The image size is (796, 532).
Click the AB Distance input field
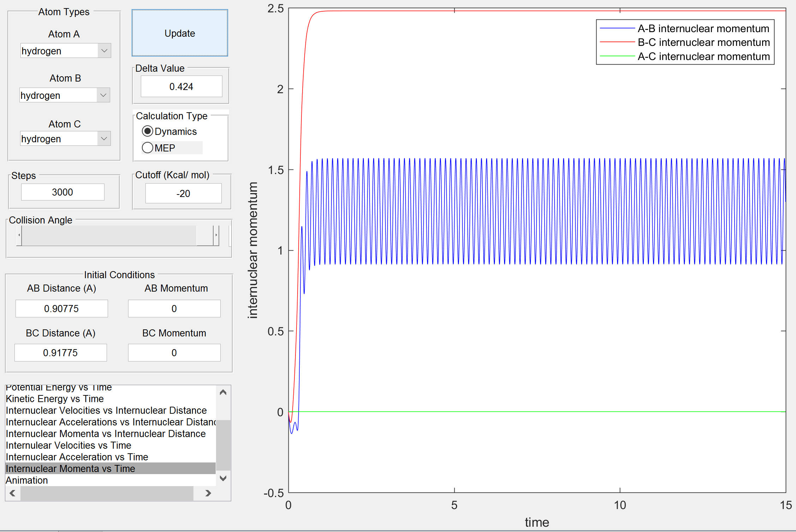(x=62, y=309)
